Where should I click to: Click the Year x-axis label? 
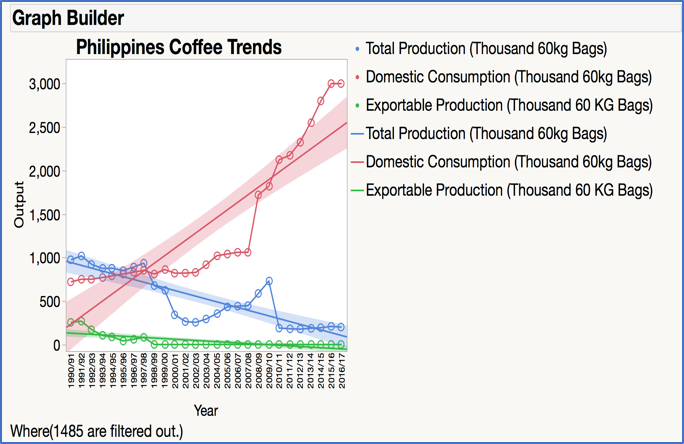pos(206,410)
